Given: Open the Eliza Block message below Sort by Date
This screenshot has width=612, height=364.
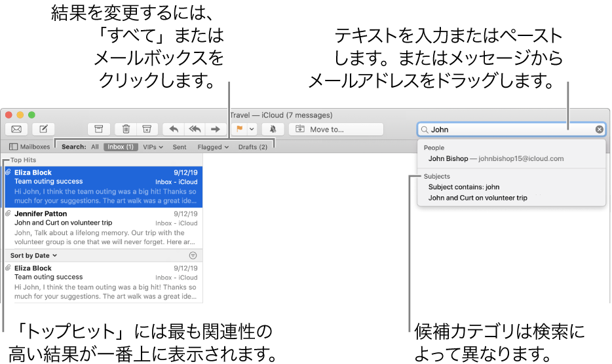Looking at the screenshot, I should coord(102,282).
